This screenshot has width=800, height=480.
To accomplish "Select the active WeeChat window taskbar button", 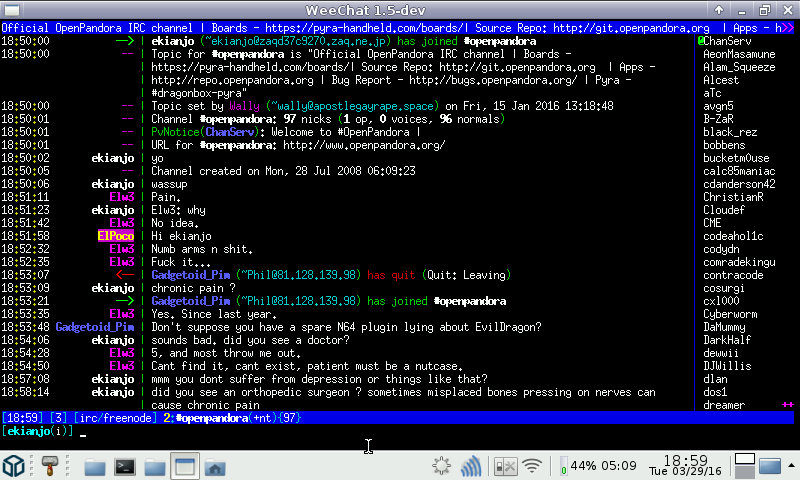I will 184,466.
